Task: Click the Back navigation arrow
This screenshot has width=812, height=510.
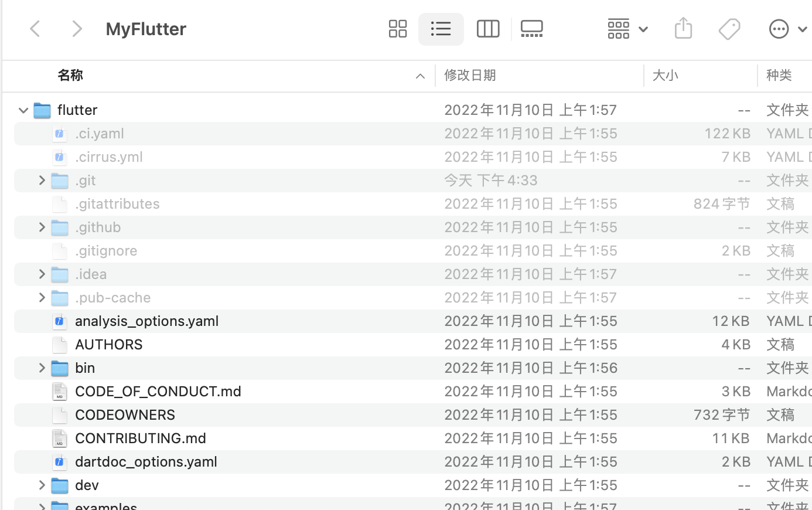Action: 35,29
